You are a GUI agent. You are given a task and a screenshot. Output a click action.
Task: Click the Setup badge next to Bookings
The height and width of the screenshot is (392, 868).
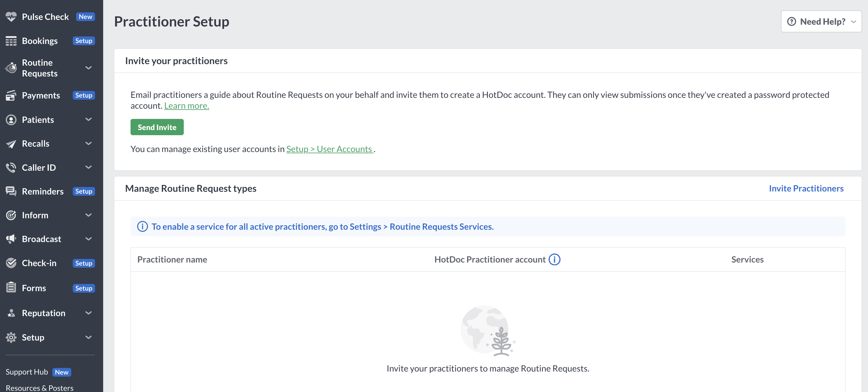[84, 41]
